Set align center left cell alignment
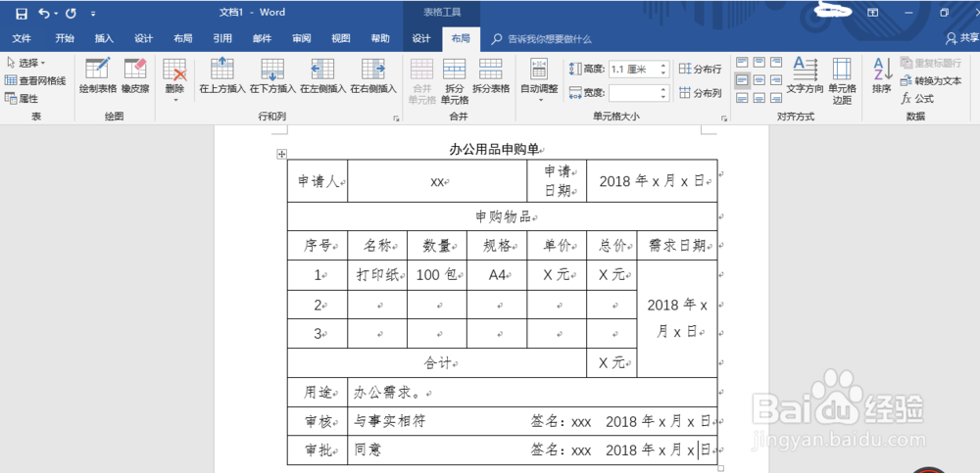Viewport: 980px width, 473px height. 742,80
